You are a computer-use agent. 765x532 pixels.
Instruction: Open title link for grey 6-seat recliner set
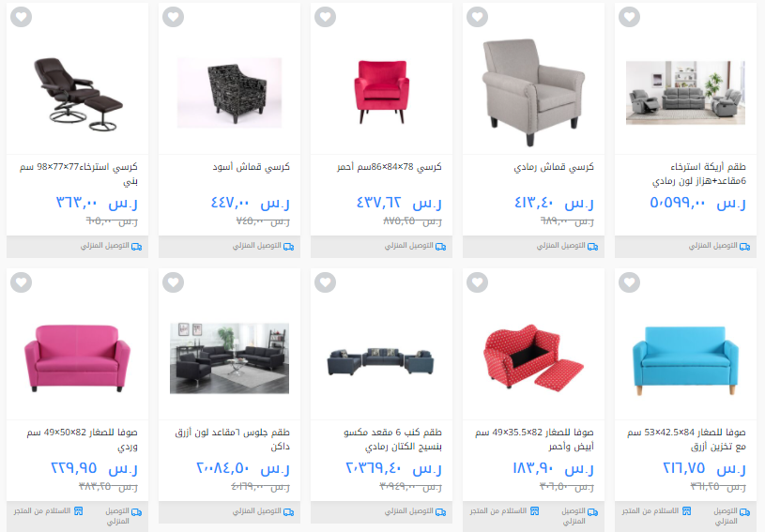698,175
